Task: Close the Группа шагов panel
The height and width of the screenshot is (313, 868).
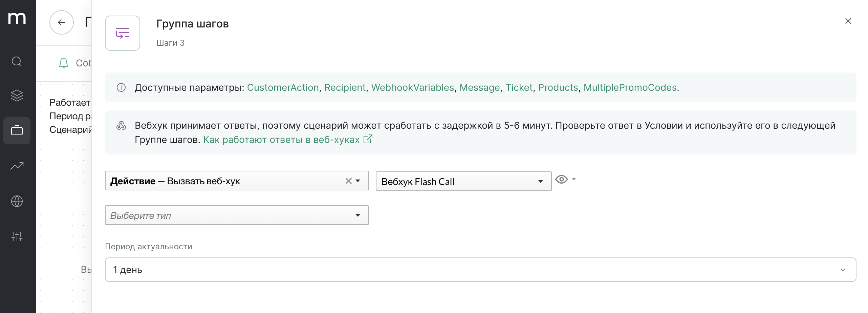Action: [848, 21]
